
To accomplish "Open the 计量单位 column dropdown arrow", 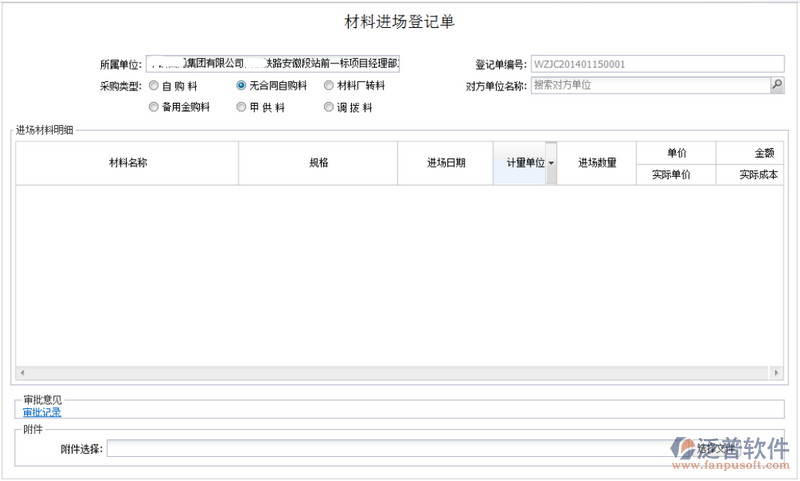I will 551,163.
